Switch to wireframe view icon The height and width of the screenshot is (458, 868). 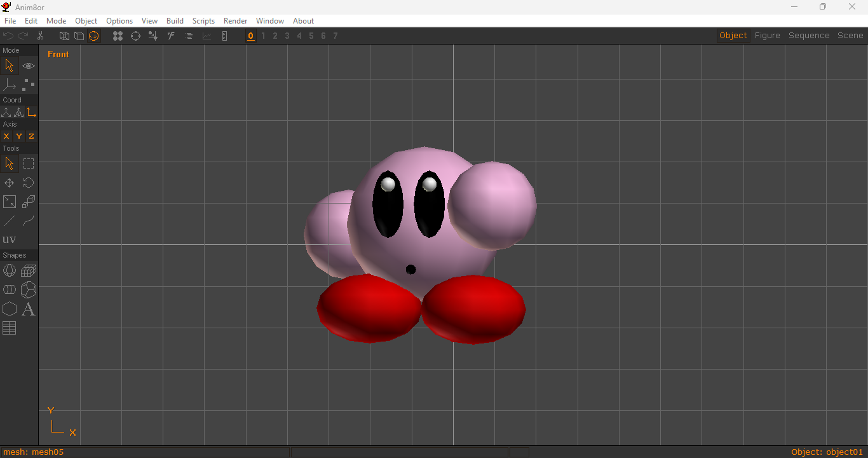click(64, 36)
